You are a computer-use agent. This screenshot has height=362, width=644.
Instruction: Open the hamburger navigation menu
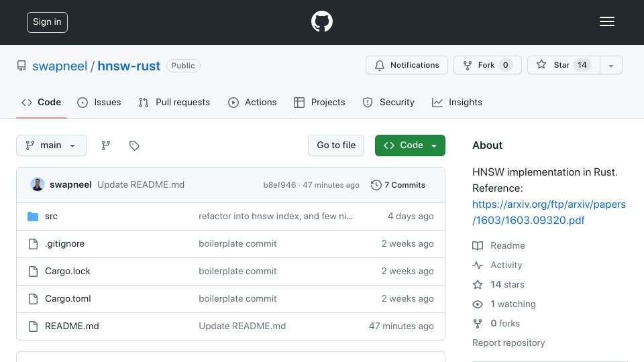click(x=606, y=21)
